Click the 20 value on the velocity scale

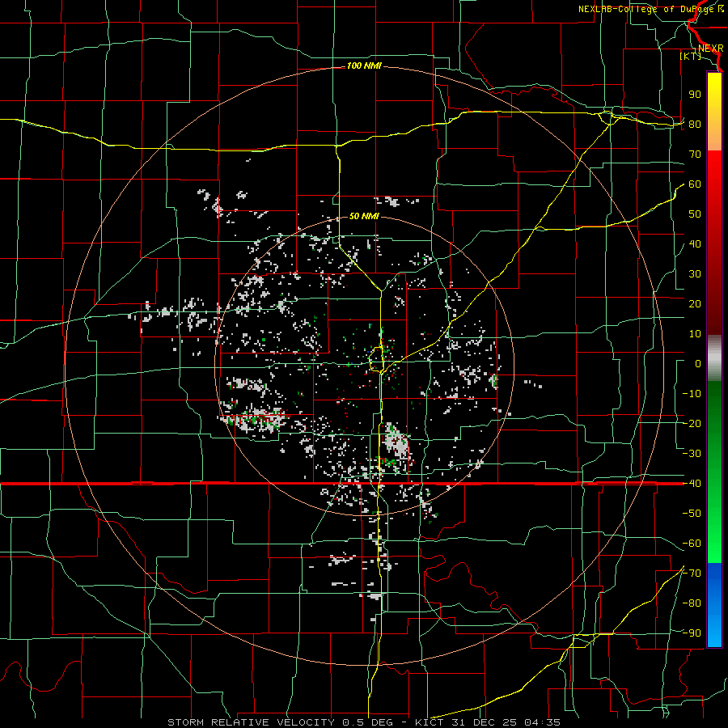(x=695, y=303)
